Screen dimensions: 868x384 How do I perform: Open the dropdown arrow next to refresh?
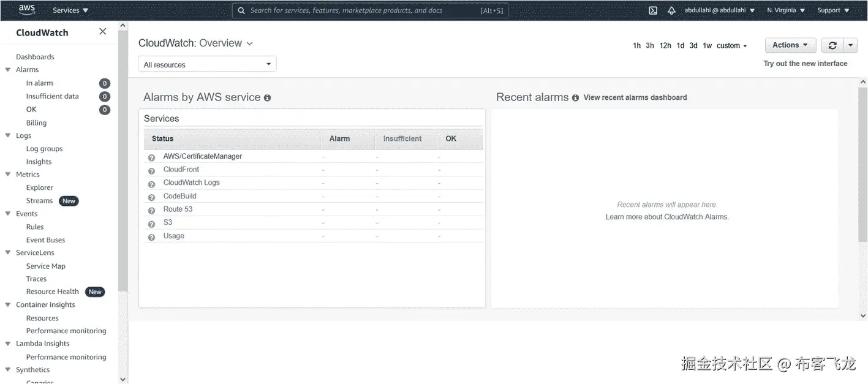[x=850, y=45]
